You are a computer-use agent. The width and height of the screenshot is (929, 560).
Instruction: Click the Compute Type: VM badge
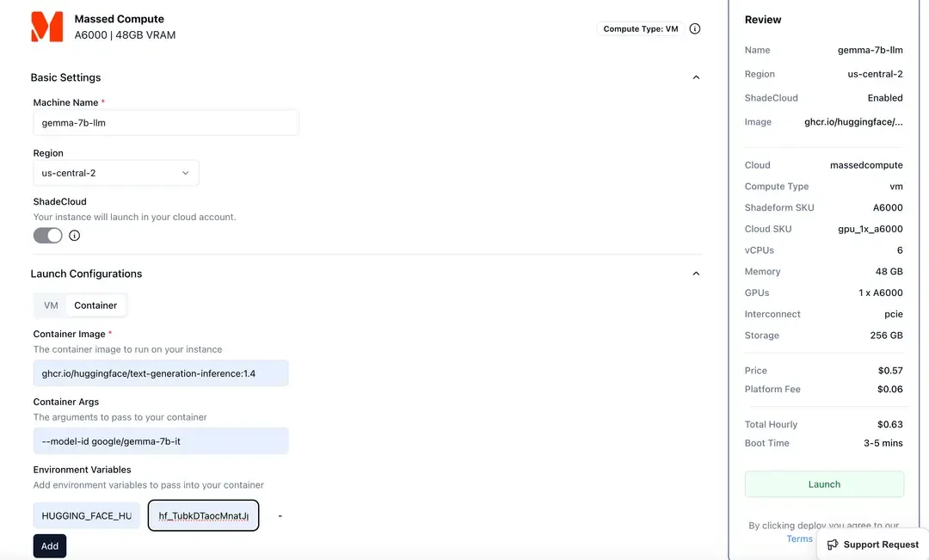pyautogui.click(x=641, y=29)
